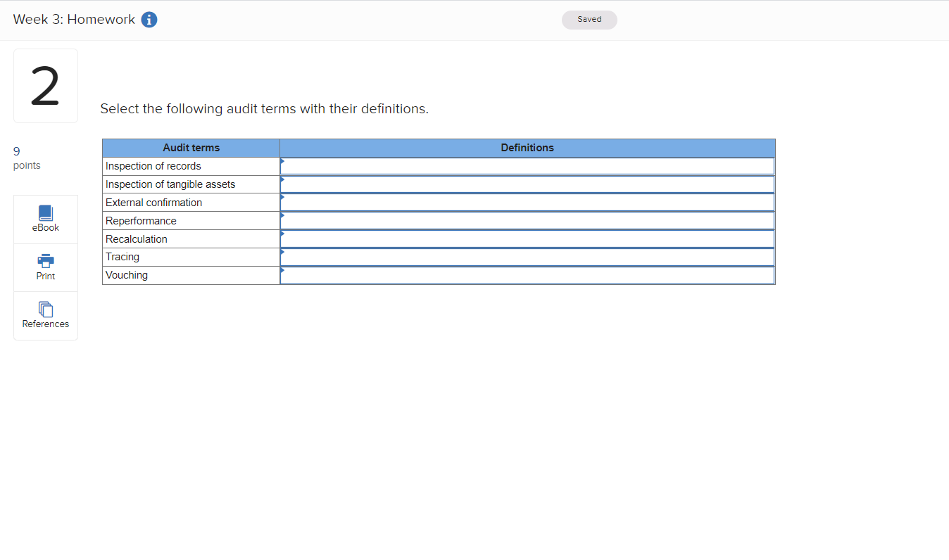Expand the Tracing definition dropdown
The width and height of the screenshot is (949, 560).
click(527, 257)
